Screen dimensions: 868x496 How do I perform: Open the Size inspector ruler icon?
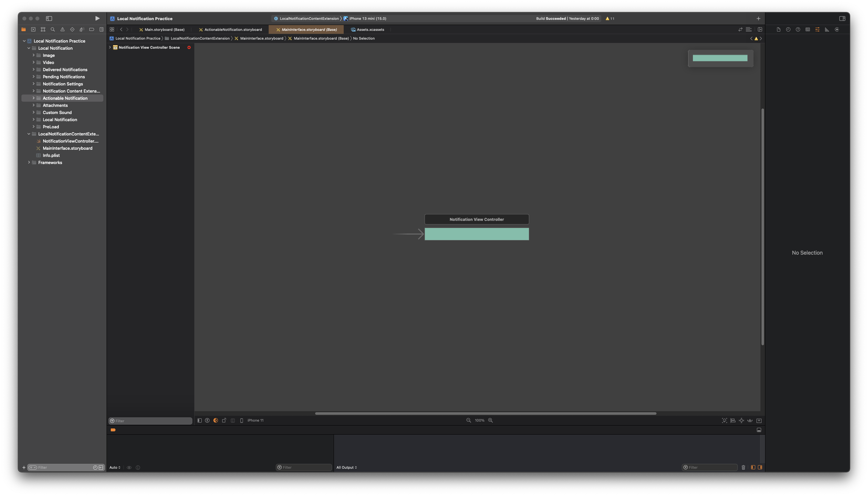point(827,30)
